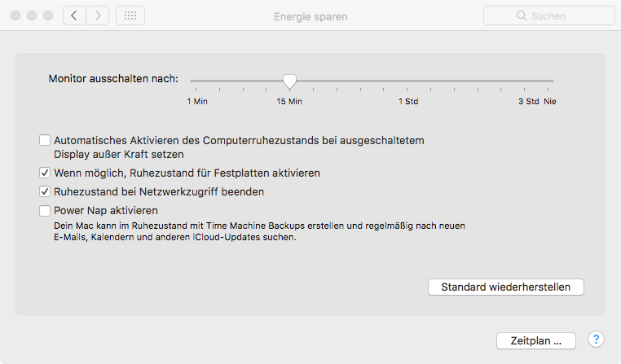621x364 pixels.
Task: Set monitor slider to 1 Min
Action: click(x=192, y=81)
